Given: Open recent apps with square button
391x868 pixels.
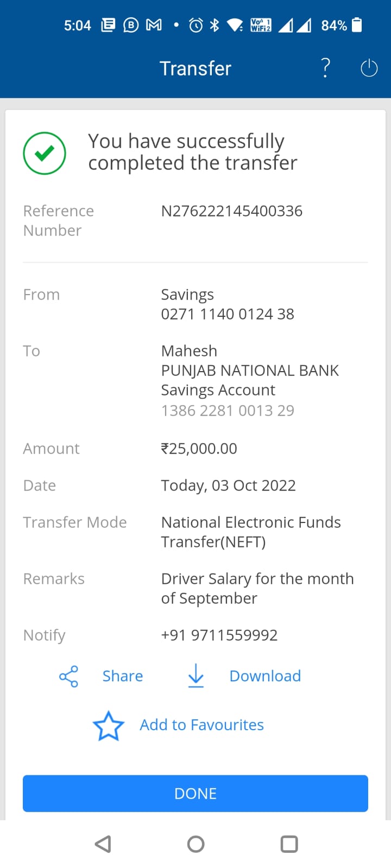Looking at the screenshot, I should (x=289, y=844).
